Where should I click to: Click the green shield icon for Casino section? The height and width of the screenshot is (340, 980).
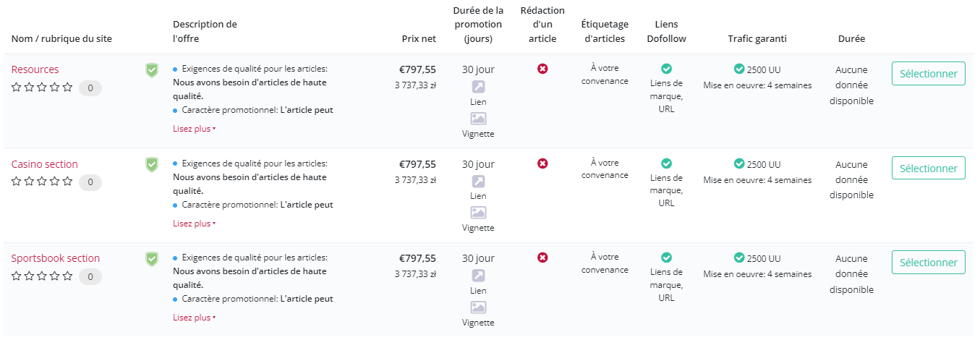[152, 165]
